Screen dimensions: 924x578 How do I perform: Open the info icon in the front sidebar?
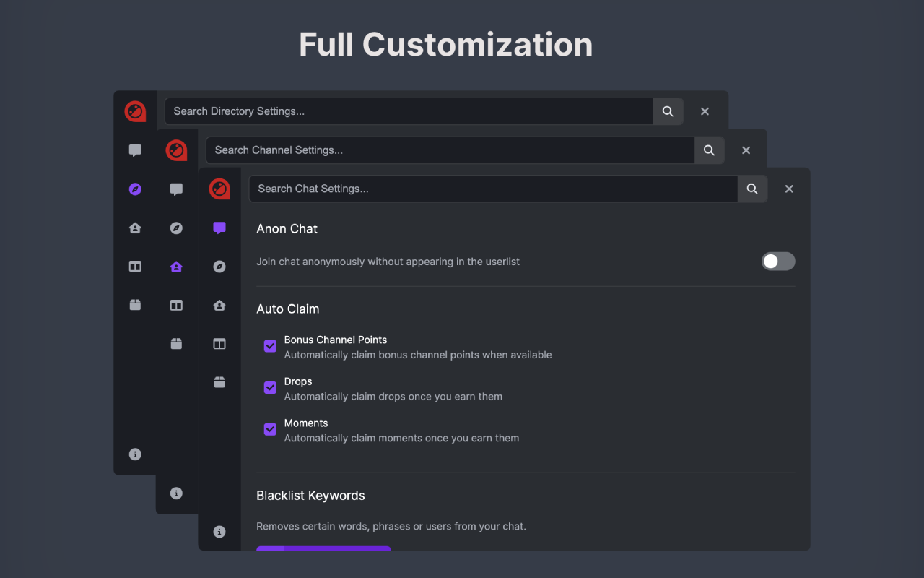(x=219, y=532)
